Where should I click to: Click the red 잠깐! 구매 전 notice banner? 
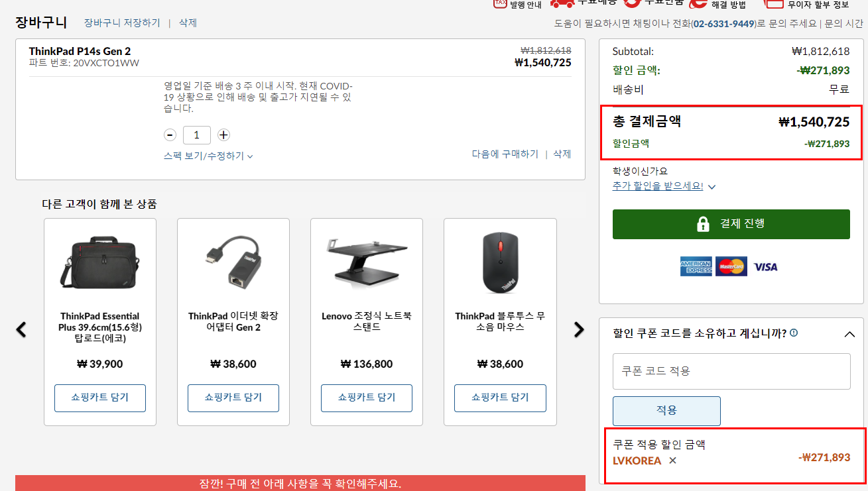point(300,483)
